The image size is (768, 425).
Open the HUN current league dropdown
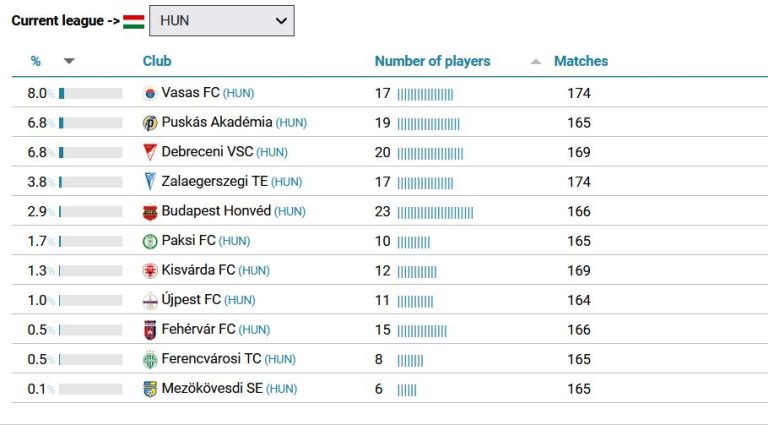tap(222, 21)
